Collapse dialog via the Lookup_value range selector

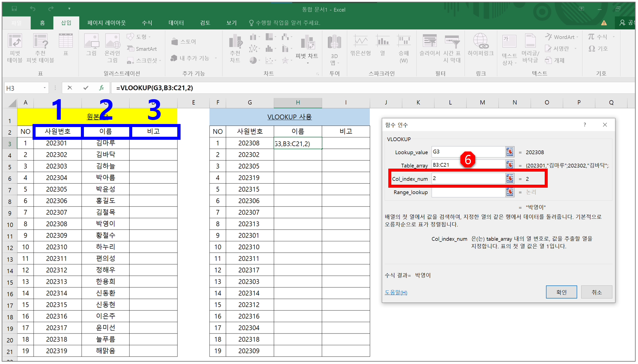pyautogui.click(x=510, y=152)
